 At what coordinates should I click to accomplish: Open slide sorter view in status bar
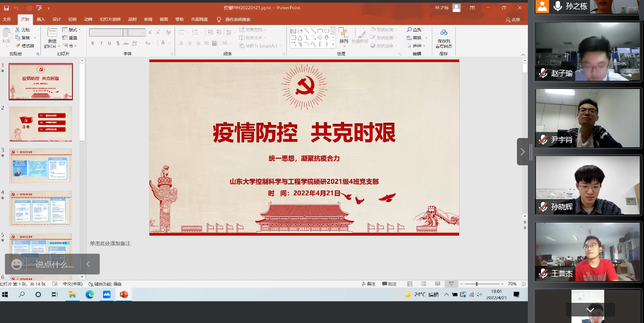[x=424, y=284]
